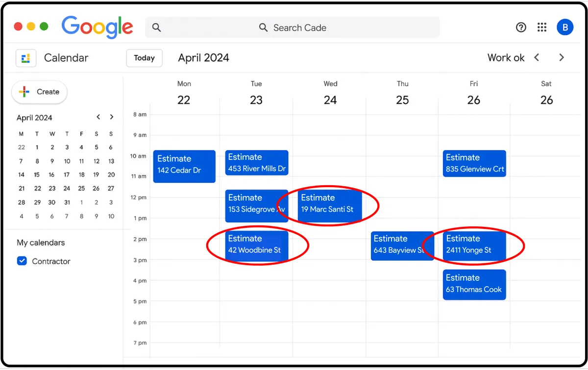588x370 pixels.
Task: Open the account avatar labeled B
Action: pos(565,27)
